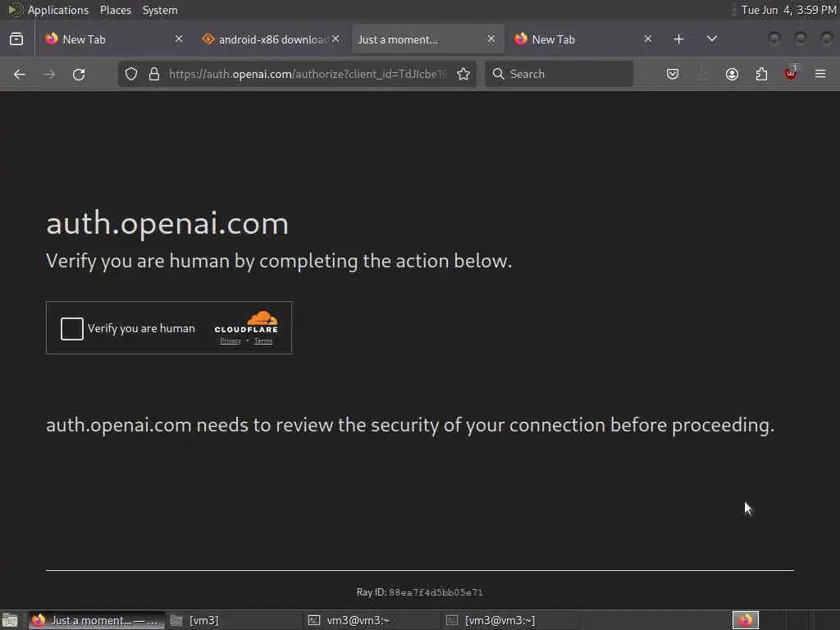Click the Firefox workspace switcher thumbnail
Image resolution: width=840 pixels, height=630 pixels.
tap(745, 620)
